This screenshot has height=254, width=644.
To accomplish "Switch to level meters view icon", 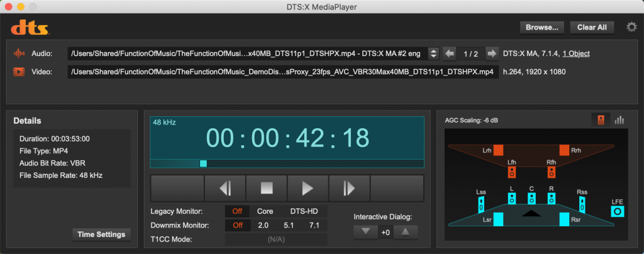I will tap(619, 120).
